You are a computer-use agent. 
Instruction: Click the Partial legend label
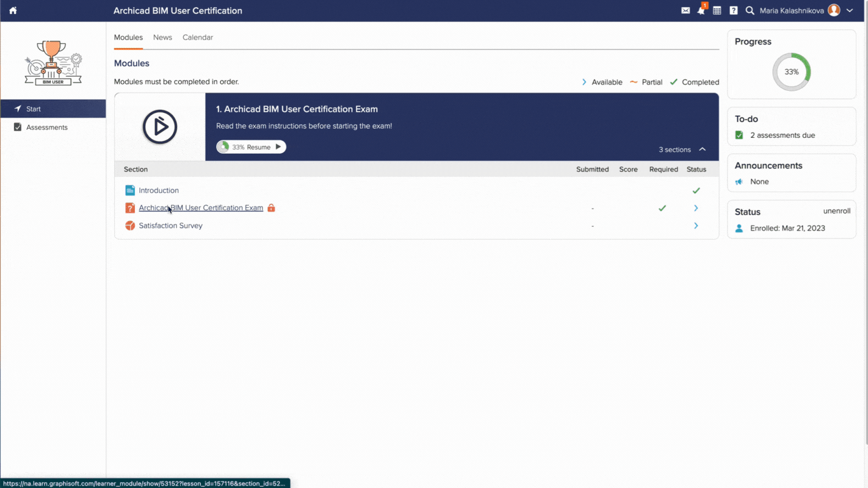652,82
